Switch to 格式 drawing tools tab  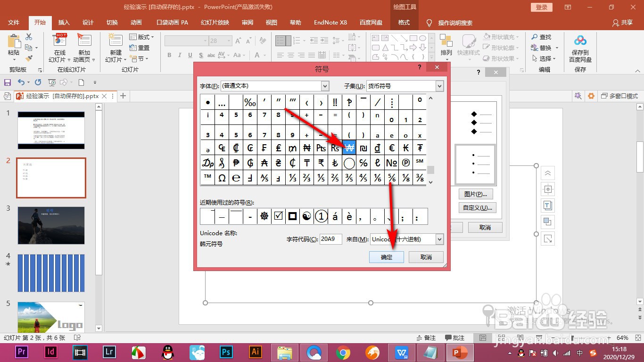(404, 23)
